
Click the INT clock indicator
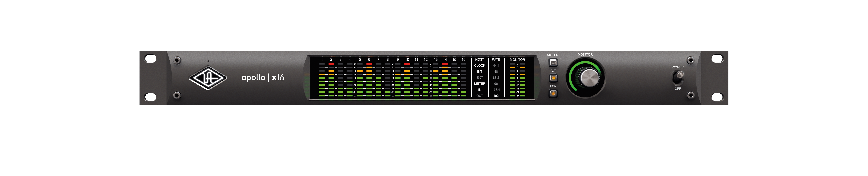coord(479,72)
